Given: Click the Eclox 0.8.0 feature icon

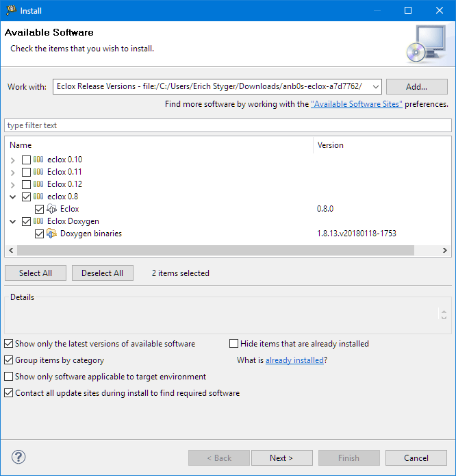Looking at the screenshot, I should pos(51,209).
